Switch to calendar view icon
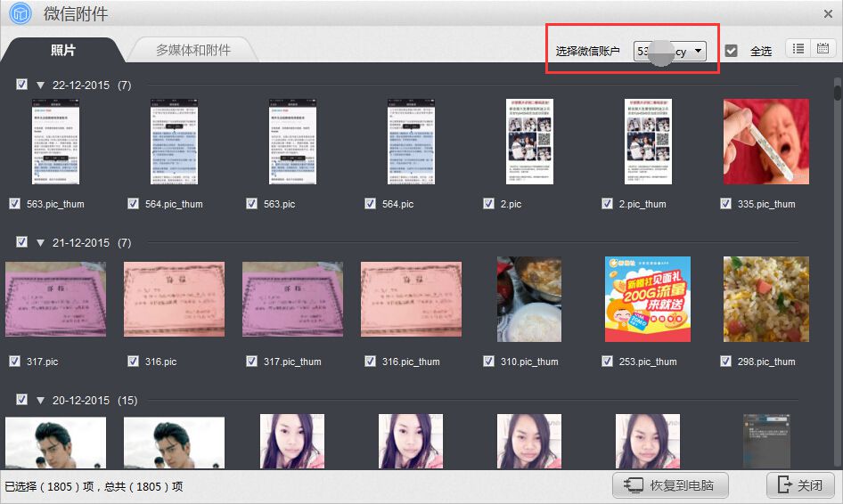The image size is (843, 504). [823, 49]
